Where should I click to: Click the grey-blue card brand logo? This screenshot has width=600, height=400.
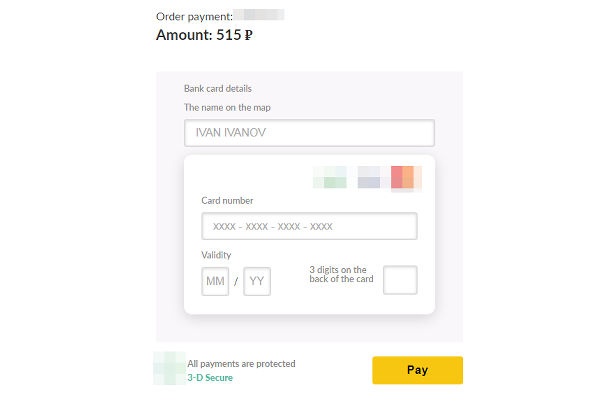click(369, 177)
